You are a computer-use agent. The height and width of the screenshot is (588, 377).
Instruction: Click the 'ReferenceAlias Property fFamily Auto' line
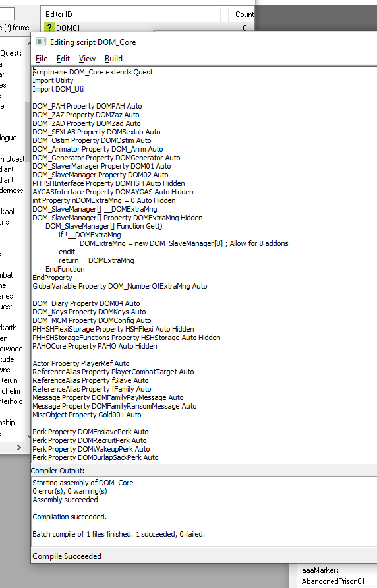[92, 389]
